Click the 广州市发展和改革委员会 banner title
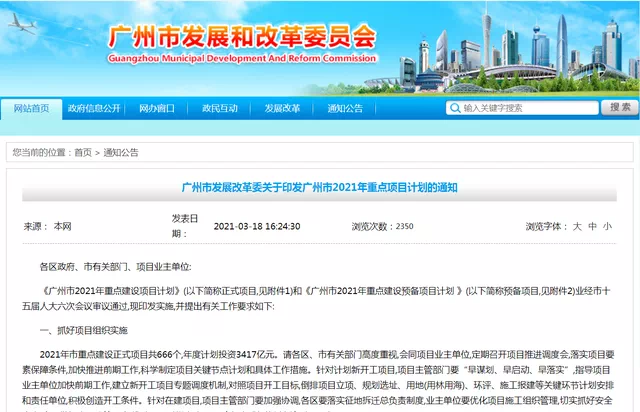This screenshot has height=412, width=640. click(242, 37)
